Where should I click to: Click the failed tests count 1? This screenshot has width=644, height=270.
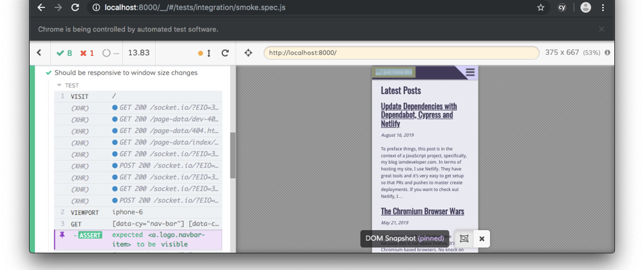coord(87,53)
